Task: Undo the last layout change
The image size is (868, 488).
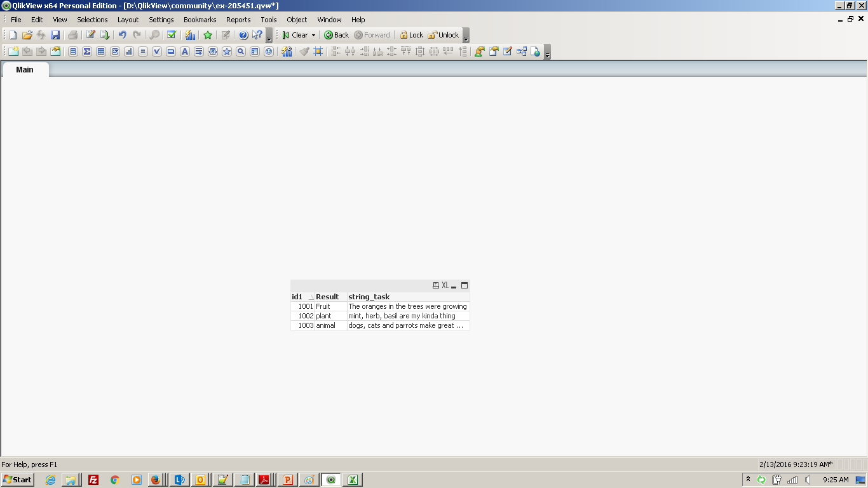Action: point(122,35)
